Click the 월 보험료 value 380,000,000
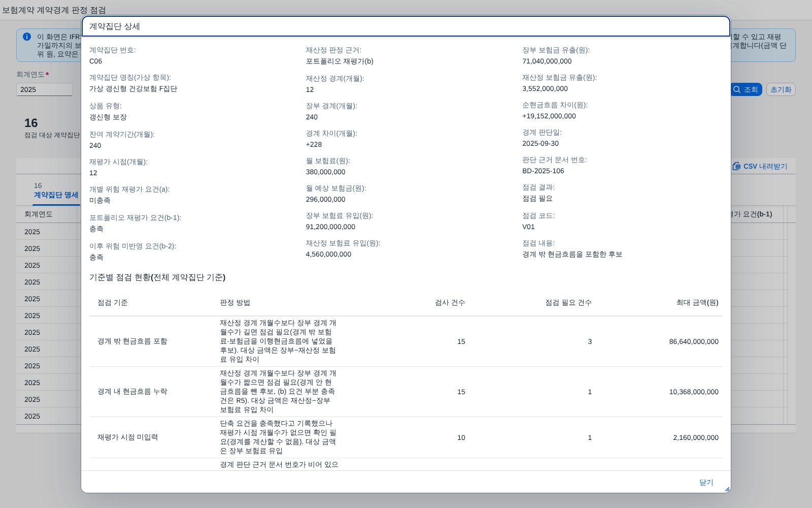812x508 pixels. (325, 172)
